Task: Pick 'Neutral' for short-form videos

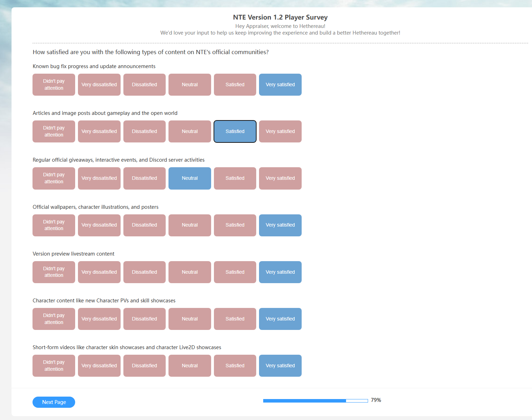Action: pos(190,366)
